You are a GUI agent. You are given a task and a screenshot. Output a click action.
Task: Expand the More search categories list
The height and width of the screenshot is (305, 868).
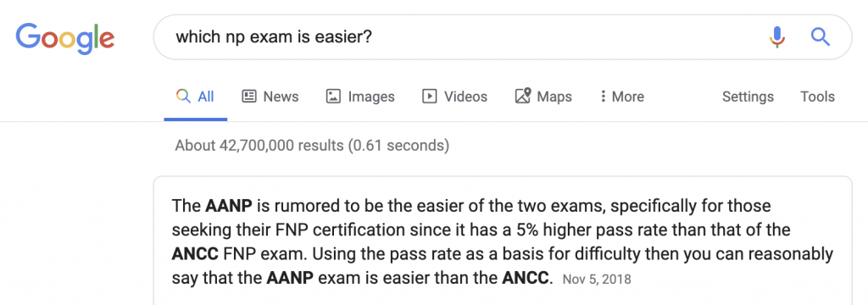[622, 97]
